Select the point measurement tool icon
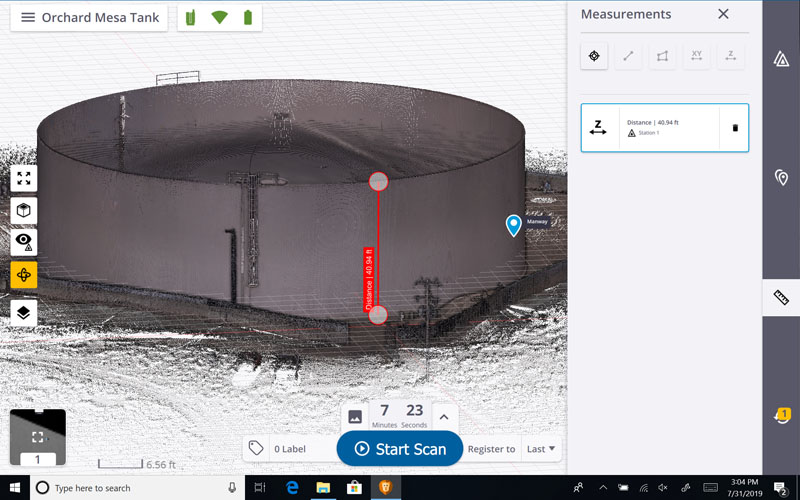The height and width of the screenshot is (500, 800). click(x=594, y=56)
